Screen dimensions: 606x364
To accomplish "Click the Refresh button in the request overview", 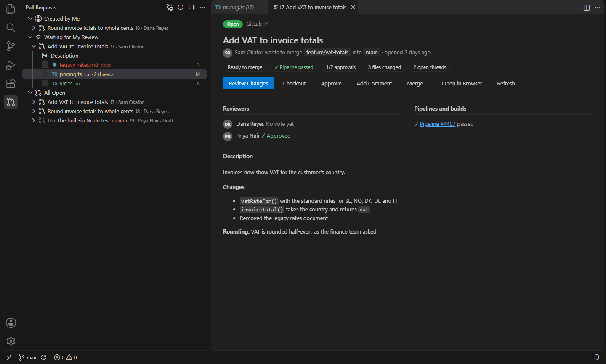I will coord(506,83).
